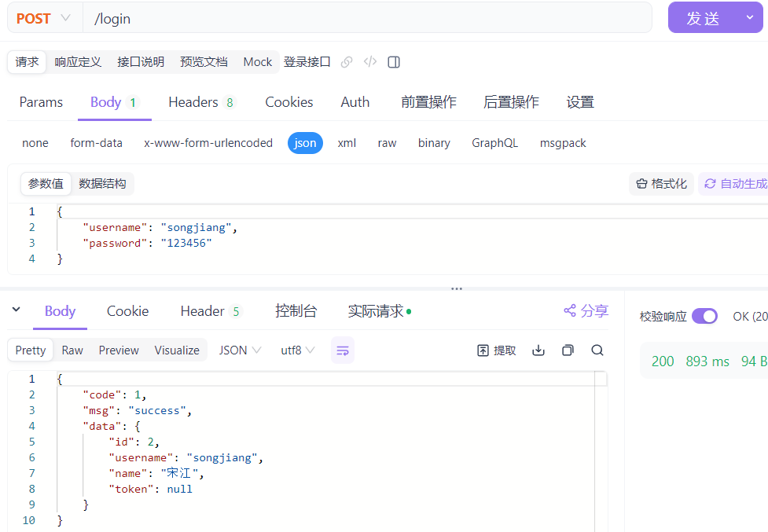The height and width of the screenshot is (532, 768).
Task: Select the Pretty response view
Action: (31, 350)
